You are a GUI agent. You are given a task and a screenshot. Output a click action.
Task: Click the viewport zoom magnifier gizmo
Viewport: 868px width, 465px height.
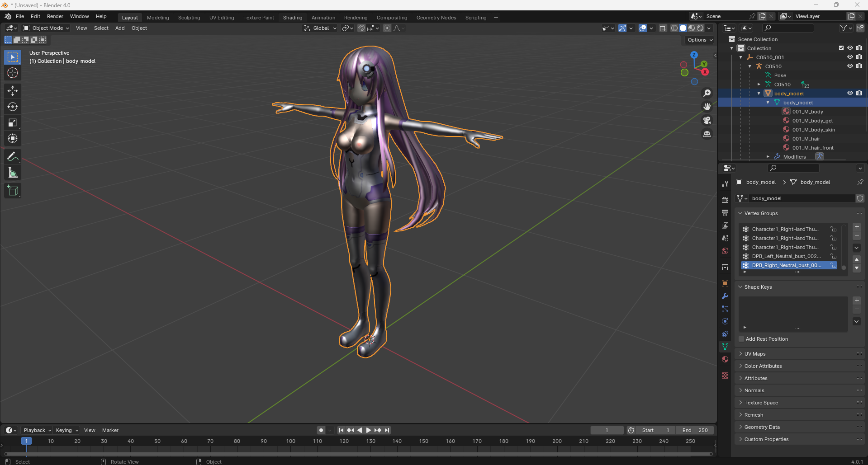click(707, 93)
